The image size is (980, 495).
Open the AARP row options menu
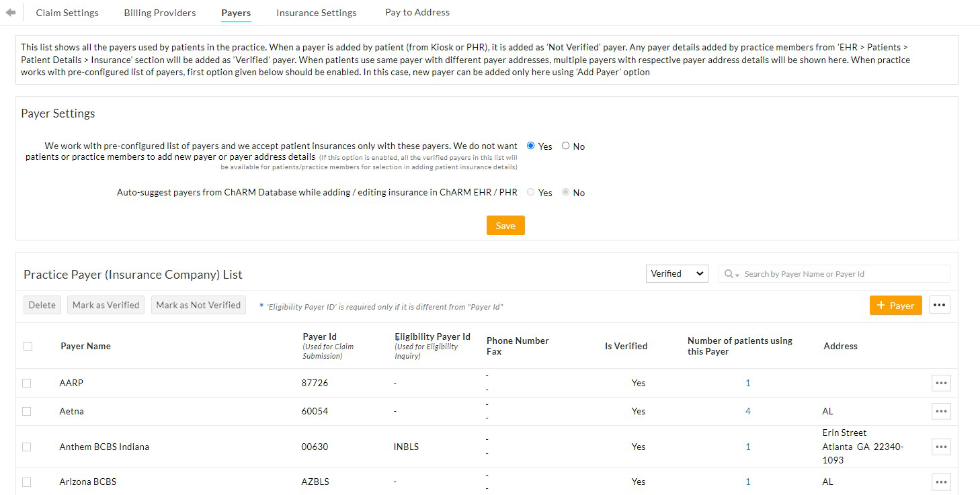coord(941,383)
